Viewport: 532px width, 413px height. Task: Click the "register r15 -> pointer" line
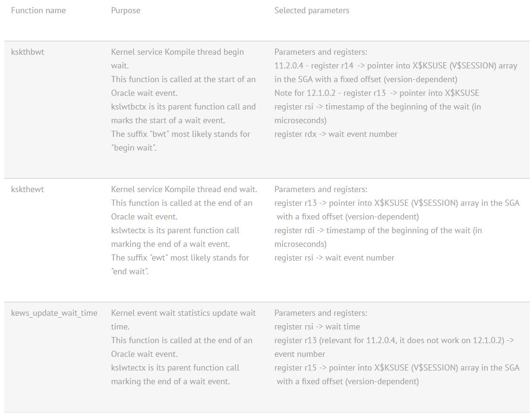tap(397, 368)
